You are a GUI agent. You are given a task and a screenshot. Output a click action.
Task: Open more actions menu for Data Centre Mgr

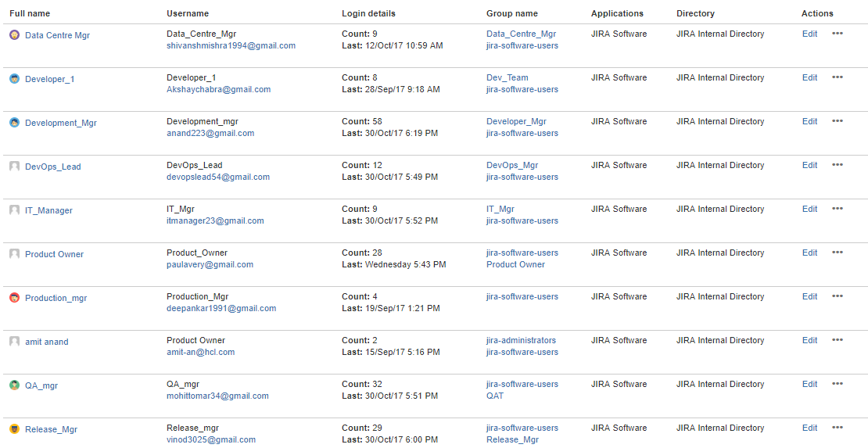pyautogui.click(x=838, y=34)
